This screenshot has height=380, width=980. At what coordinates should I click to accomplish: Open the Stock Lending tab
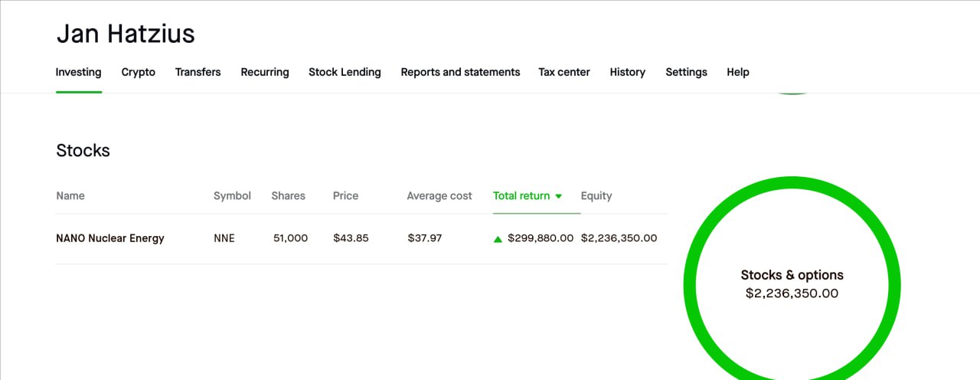click(345, 72)
